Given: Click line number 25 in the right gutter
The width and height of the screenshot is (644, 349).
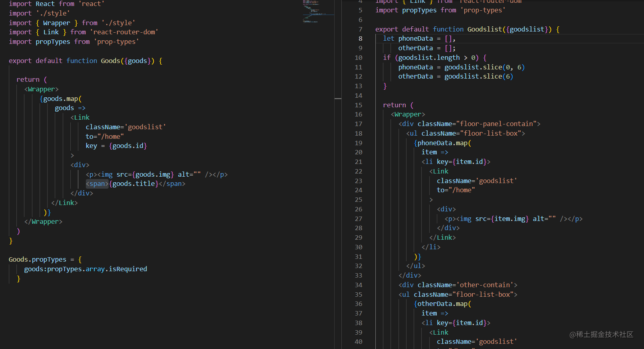Looking at the screenshot, I should point(359,199).
